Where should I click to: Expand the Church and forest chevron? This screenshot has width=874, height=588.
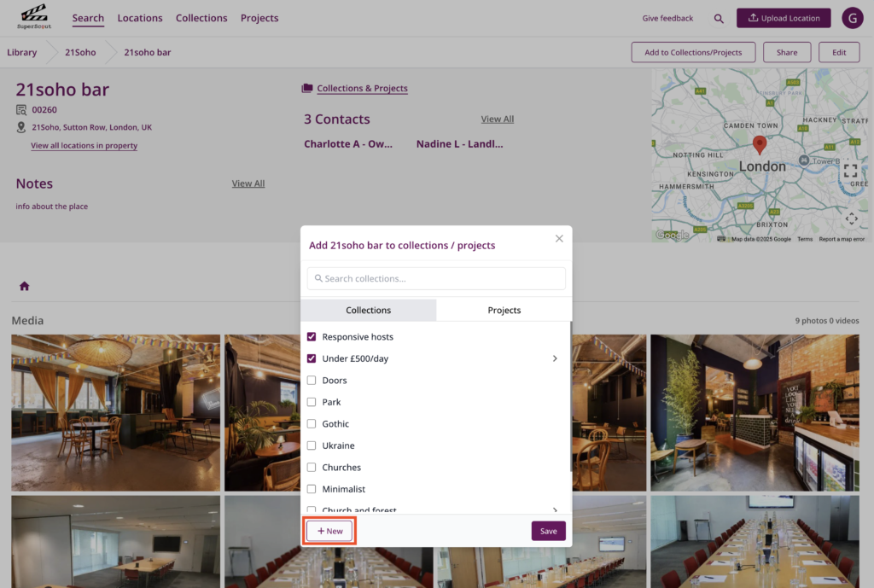[555, 510]
